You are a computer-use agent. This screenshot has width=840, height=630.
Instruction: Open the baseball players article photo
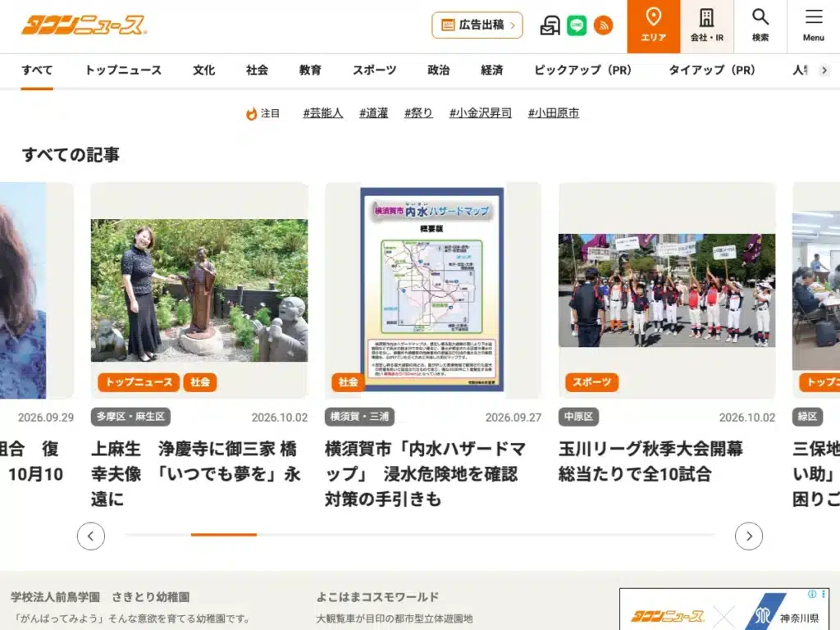coord(667,290)
